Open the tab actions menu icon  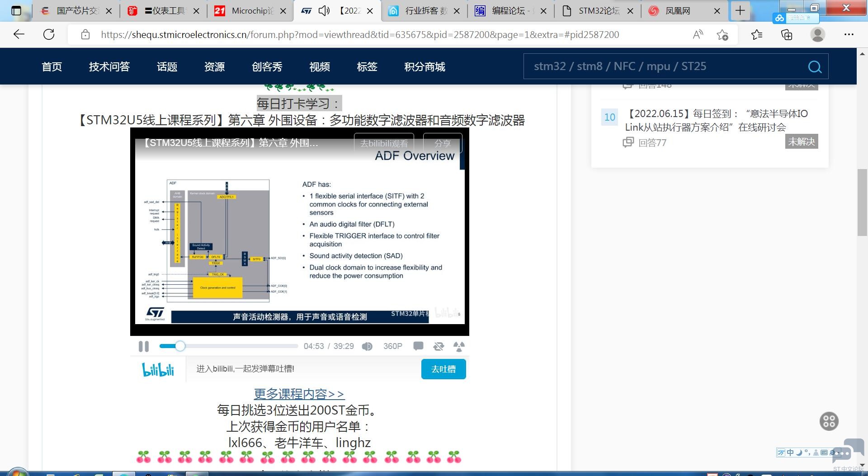(16, 11)
